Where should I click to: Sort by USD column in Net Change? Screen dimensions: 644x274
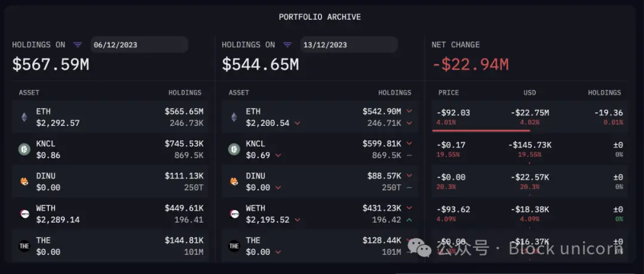click(530, 93)
